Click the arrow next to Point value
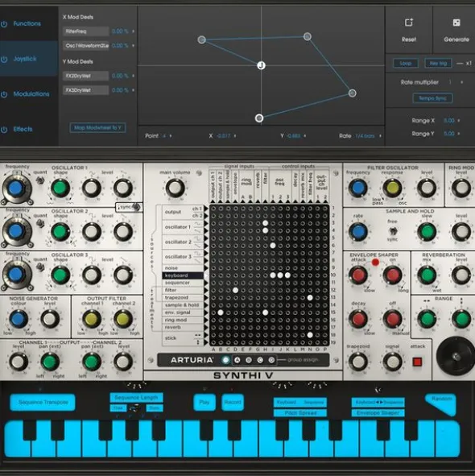The image size is (475, 476). point(171,136)
